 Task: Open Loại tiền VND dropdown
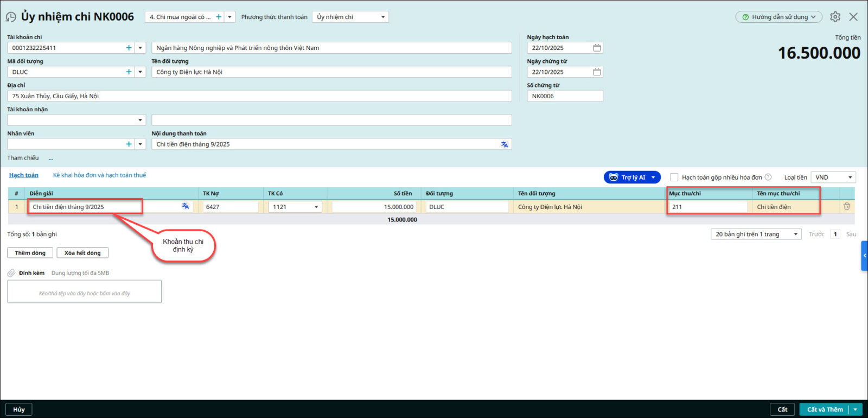(x=850, y=178)
